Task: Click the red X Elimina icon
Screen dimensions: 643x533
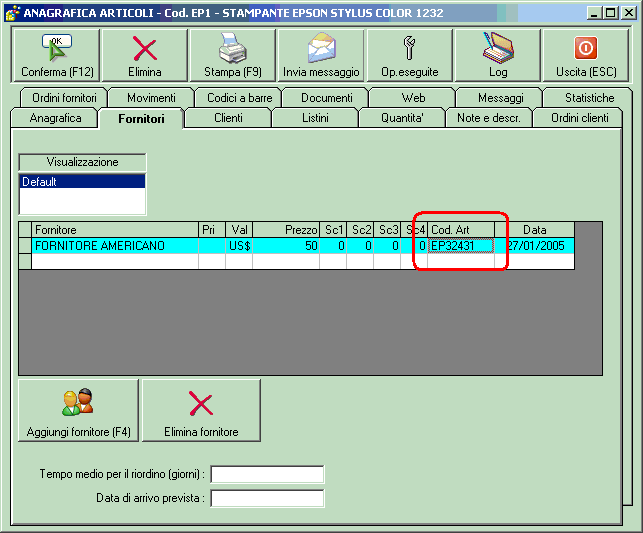Action: [145, 48]
